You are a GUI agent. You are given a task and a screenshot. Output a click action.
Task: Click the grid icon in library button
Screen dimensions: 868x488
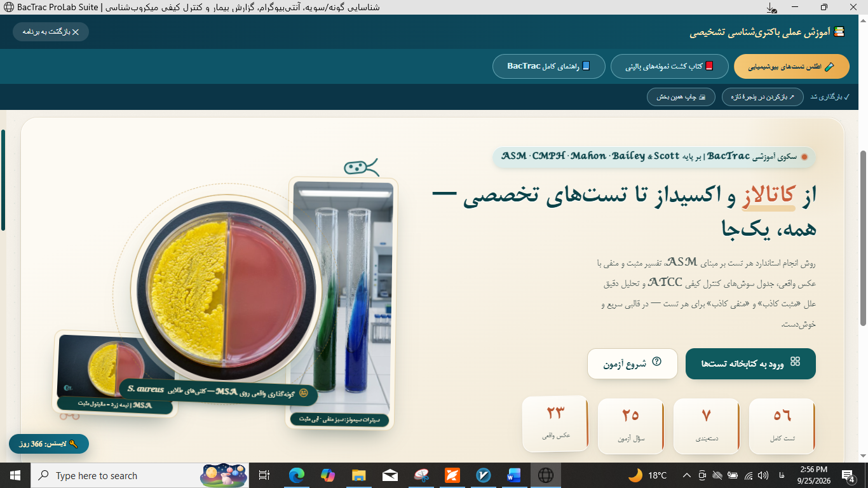coord(795,362)
